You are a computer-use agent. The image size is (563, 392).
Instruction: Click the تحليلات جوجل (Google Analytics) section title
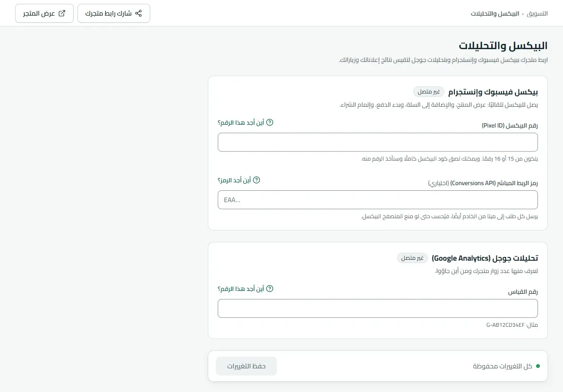485,258
